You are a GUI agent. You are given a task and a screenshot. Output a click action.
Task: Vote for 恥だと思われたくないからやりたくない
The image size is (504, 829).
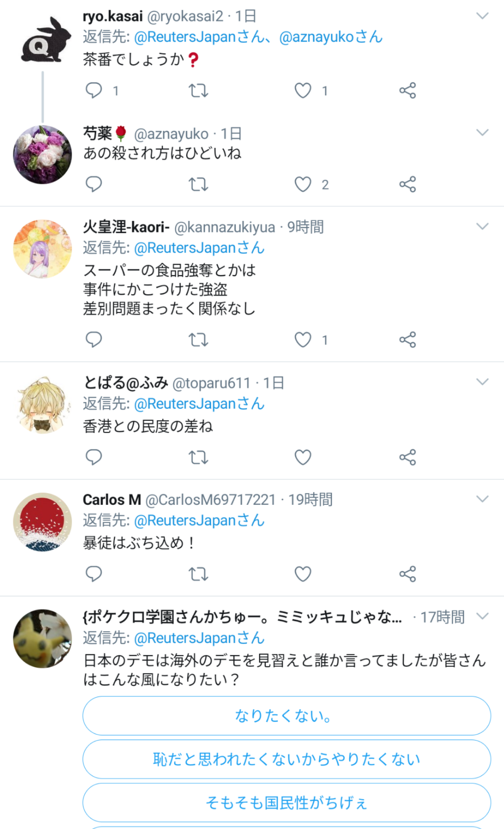287,759
